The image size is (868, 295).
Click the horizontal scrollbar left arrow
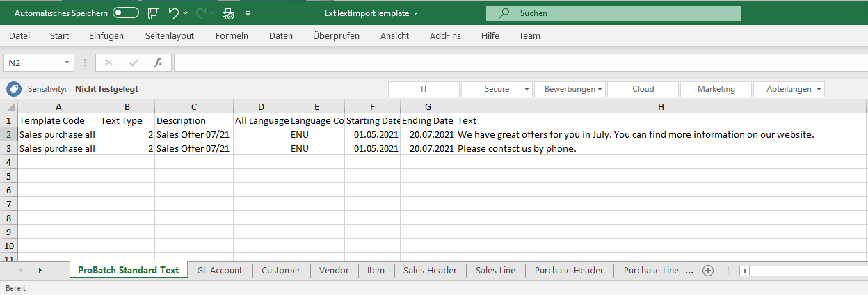(x=744, y=271)
